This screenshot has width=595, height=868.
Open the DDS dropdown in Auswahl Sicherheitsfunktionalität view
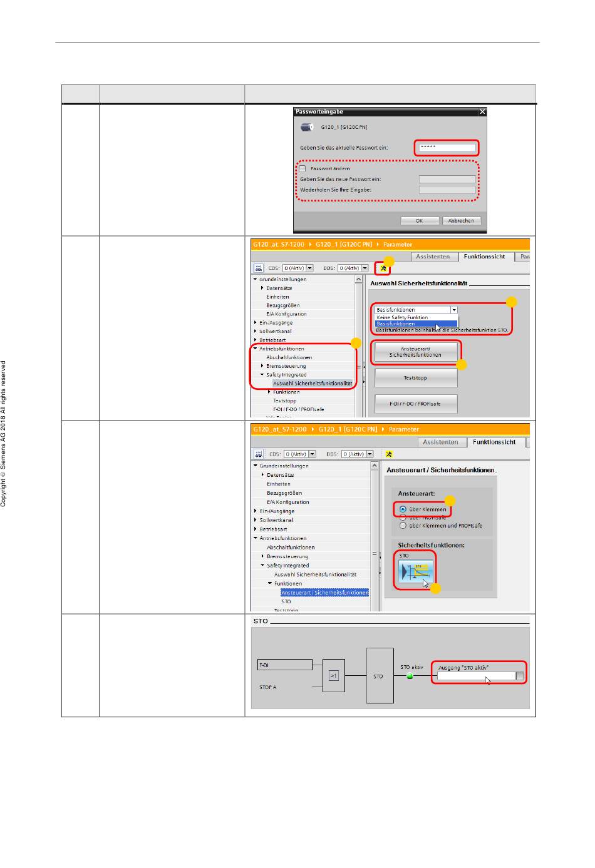tap(365, 268)
